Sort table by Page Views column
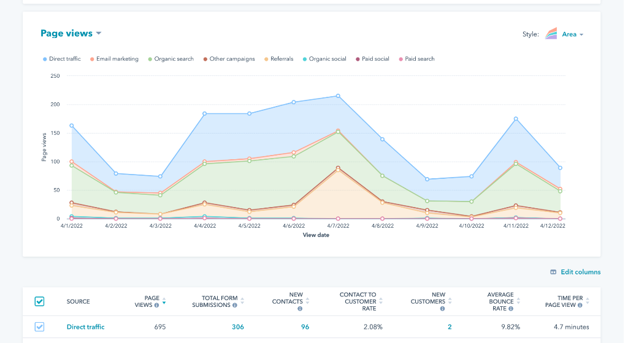The width and height of the screenshot is (644, 343). click(x=164, y=301)
